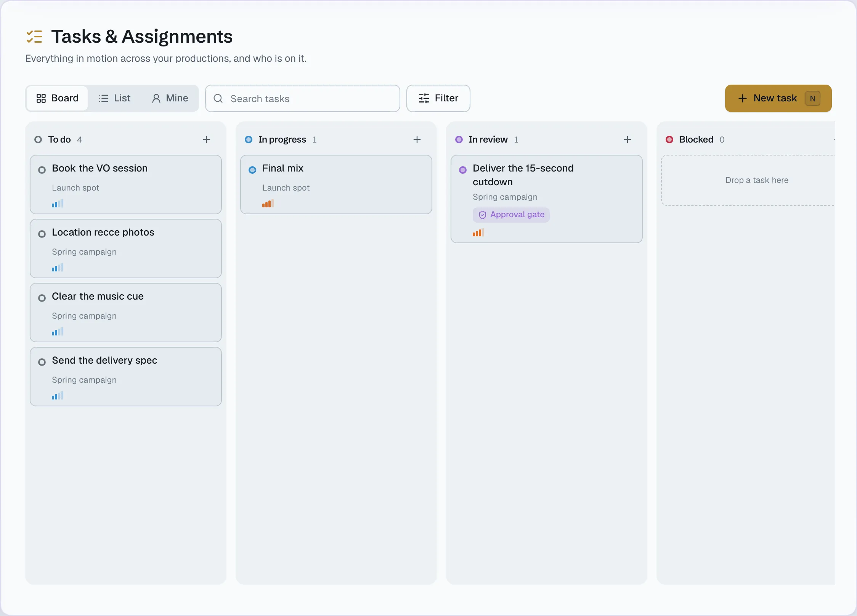Click the magnifier icon in the search box

[218, 98]
